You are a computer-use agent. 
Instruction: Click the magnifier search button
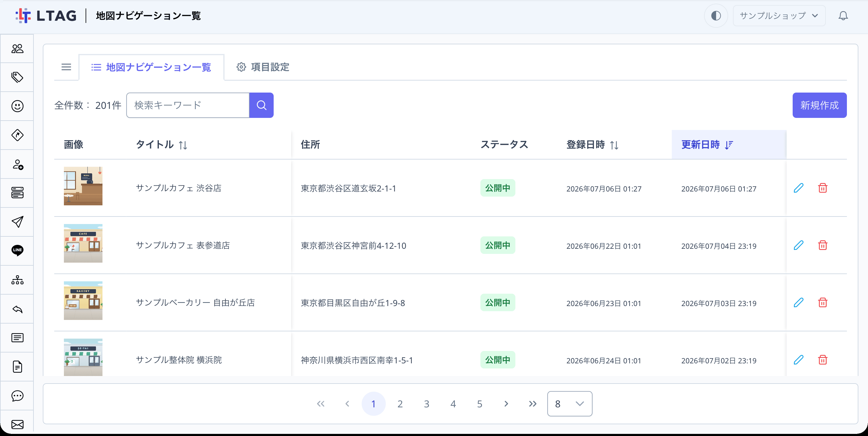(262, 105)
